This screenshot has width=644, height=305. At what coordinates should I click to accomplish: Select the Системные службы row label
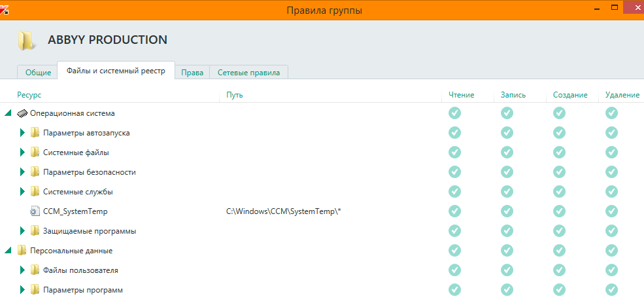point(78,192)
